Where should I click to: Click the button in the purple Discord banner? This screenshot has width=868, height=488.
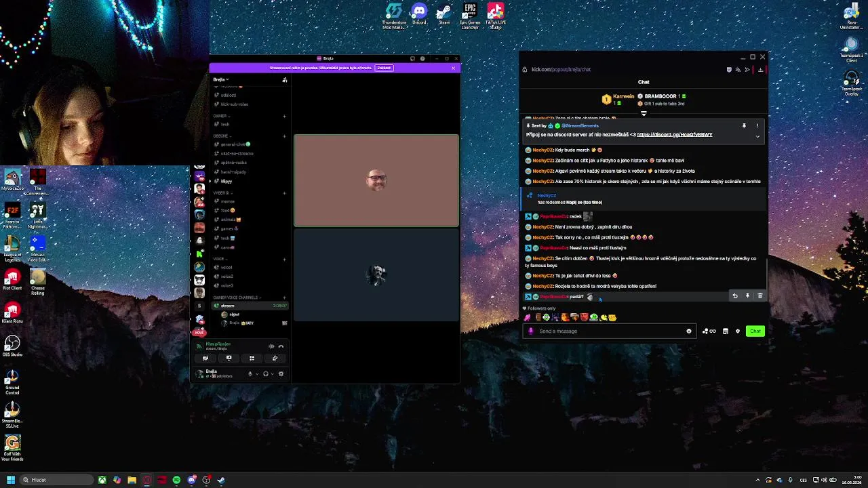[384, 68]
